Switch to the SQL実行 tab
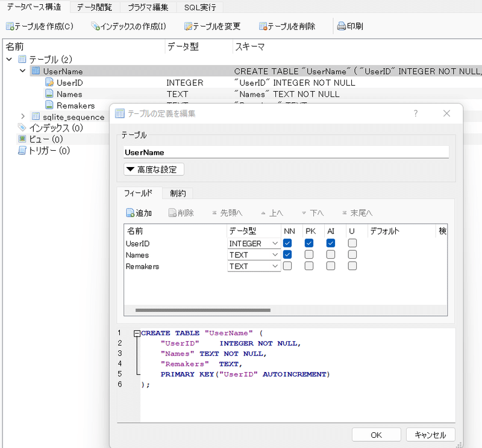 [199, 6]
